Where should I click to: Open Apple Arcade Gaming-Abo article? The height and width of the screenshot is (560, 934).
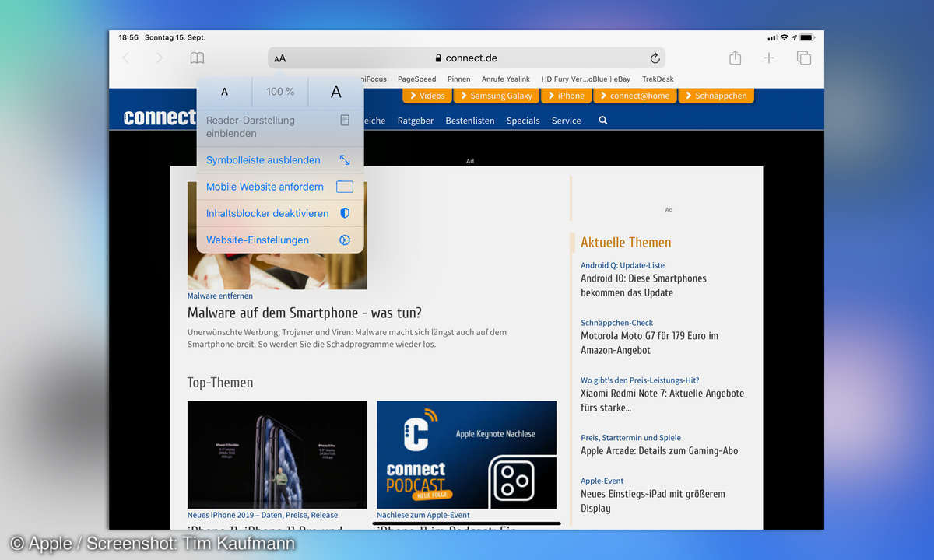click(659, 451)
